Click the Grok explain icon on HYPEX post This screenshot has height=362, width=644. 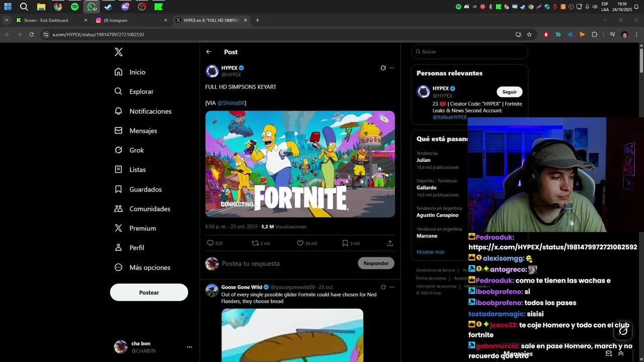point(383,68)
